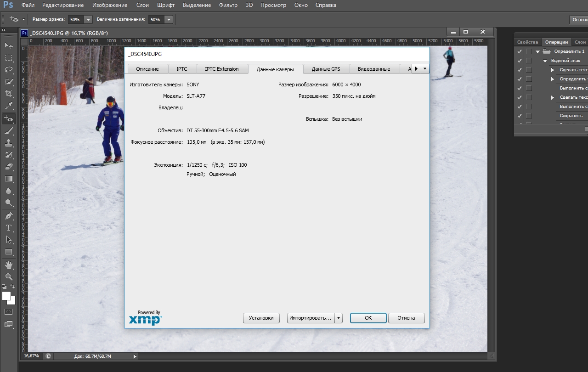Toggle checkmark for Сохранить step
The width and height of the screenshot is (588, 372).
[520, 116]
